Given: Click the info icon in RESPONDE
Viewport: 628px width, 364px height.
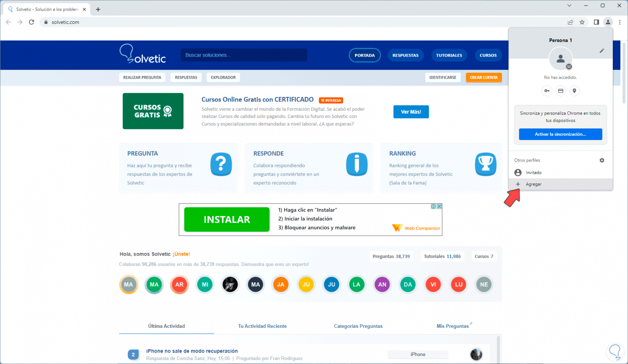Looking at the screenshot, I should [357, 164].
